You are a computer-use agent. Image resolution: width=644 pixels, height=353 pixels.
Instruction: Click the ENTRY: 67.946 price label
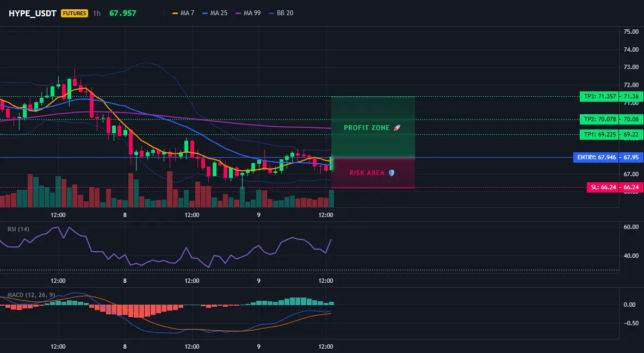(596, 157)
